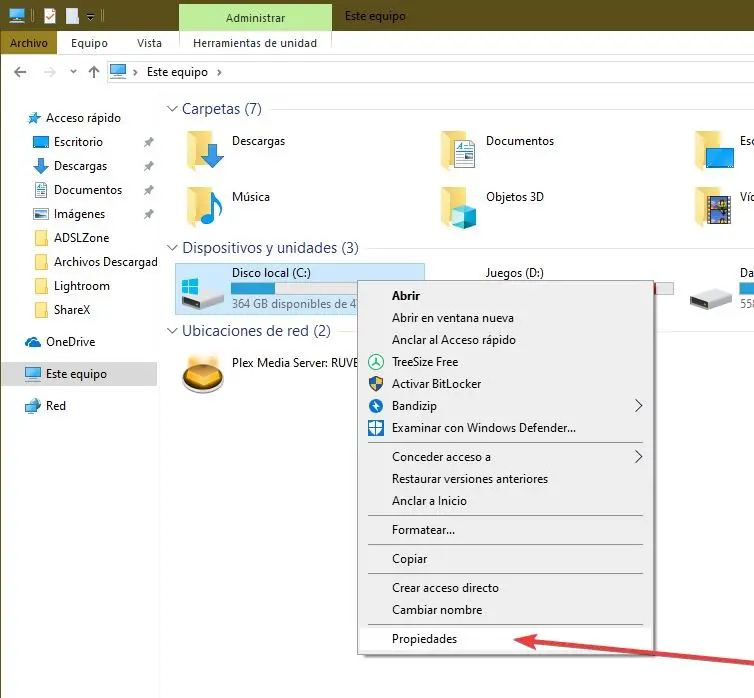This screenshot has height=698, width=754.
Task: Unpin Descargas using its pin icon
Action: [x=149, y=166]
